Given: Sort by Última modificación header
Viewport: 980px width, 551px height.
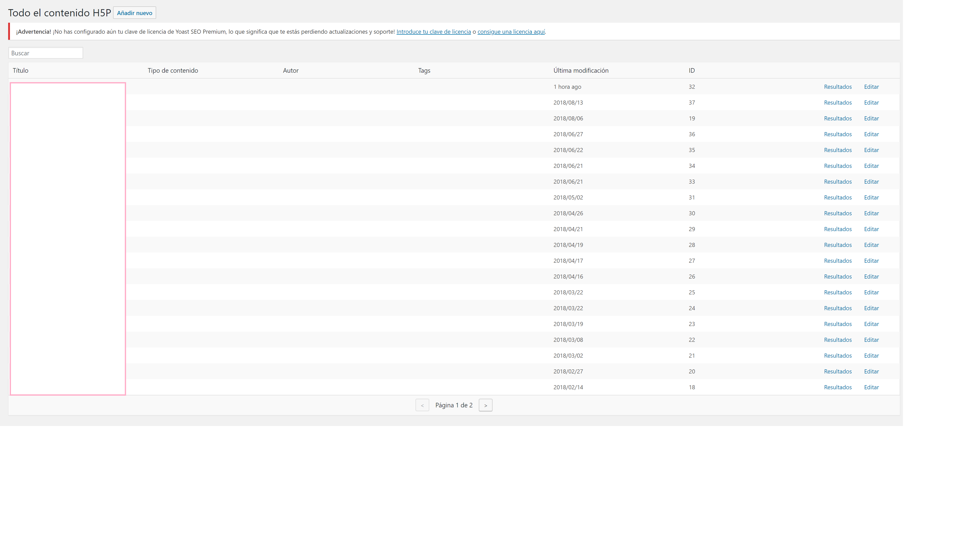Looking at the screenshot, I should tap(581, 70).
